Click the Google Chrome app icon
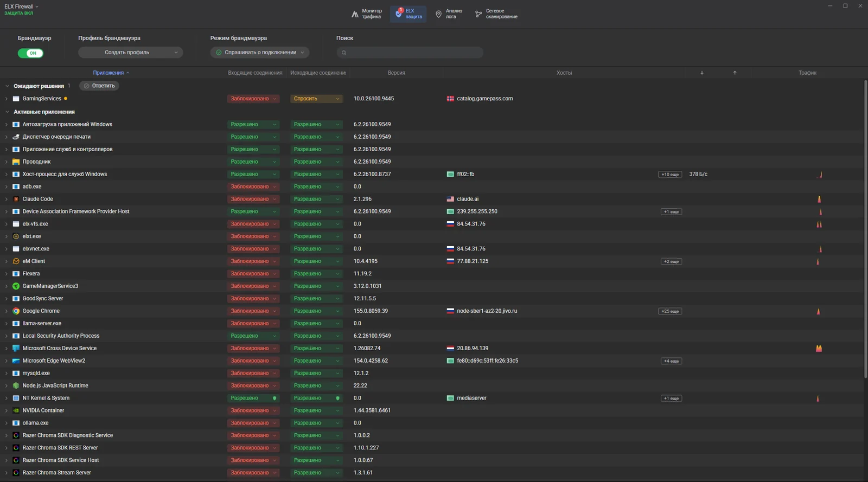 [x=16, y=311]
